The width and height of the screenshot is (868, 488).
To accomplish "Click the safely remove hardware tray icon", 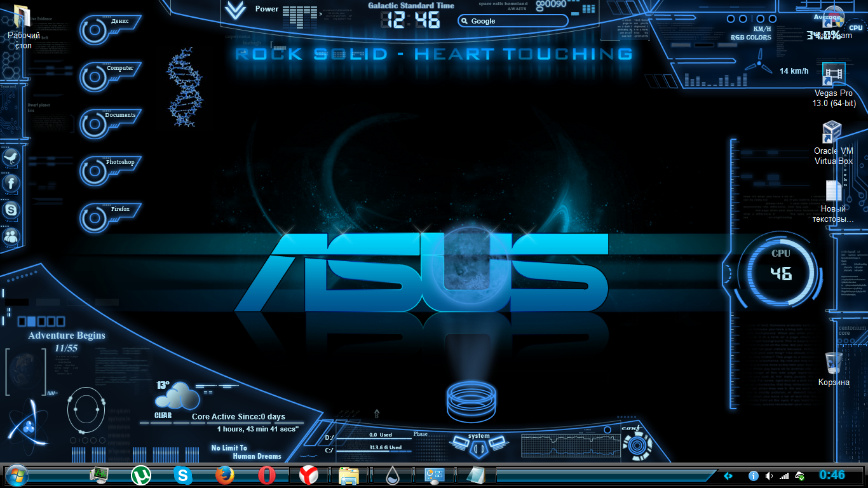I will [801, 475].
